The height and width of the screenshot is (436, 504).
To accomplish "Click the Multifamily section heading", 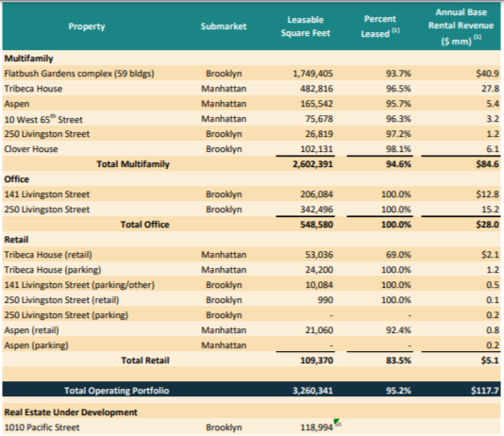I will 28,59.
